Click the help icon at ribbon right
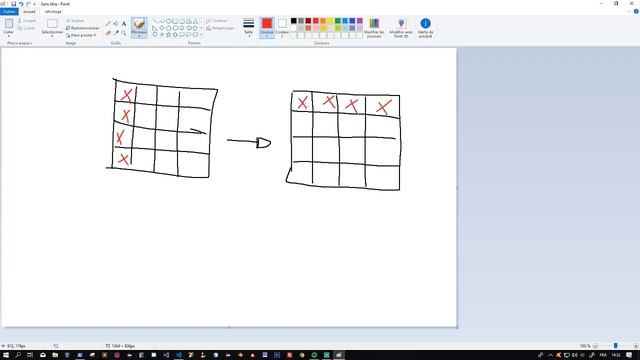This screenshot has height=360, width=640. click(636, 11)
